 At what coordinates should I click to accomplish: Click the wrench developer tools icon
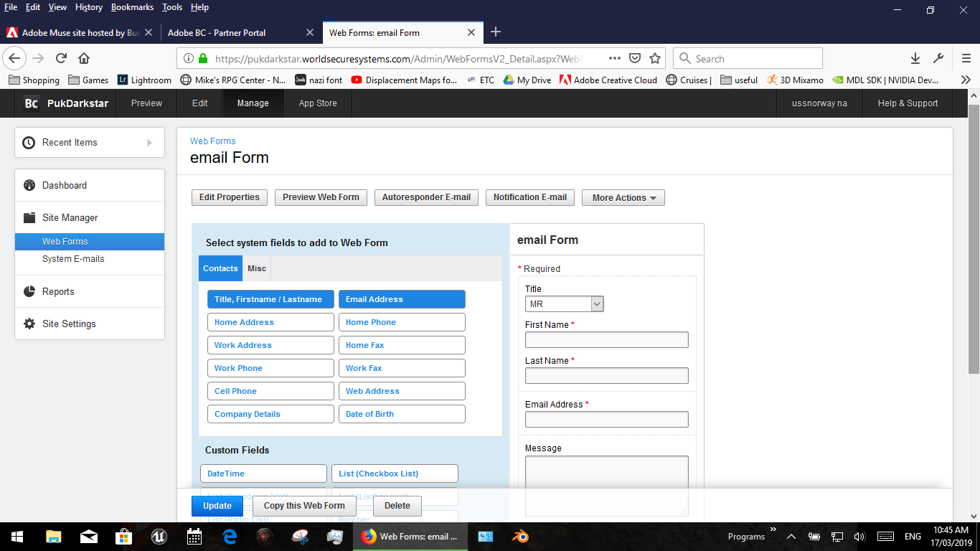click(x=938, y=58)
